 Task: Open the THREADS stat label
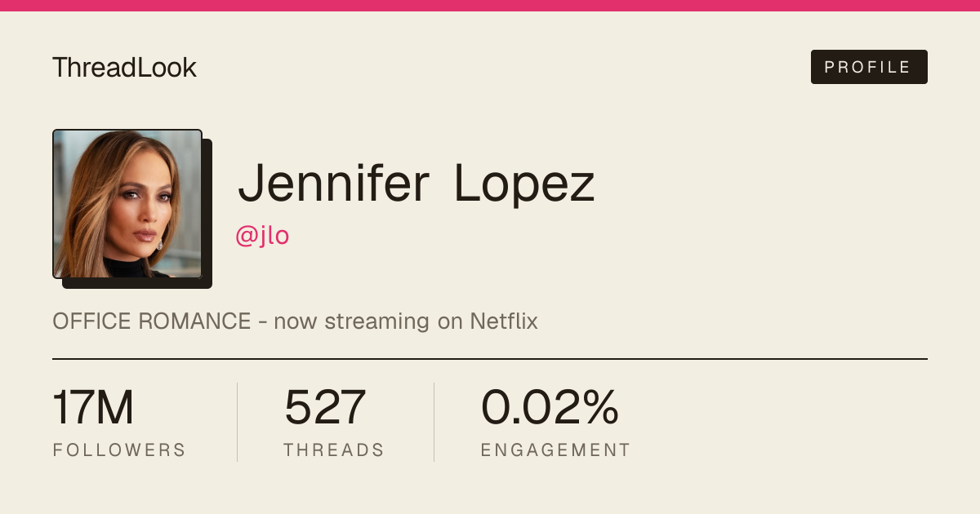334,450
